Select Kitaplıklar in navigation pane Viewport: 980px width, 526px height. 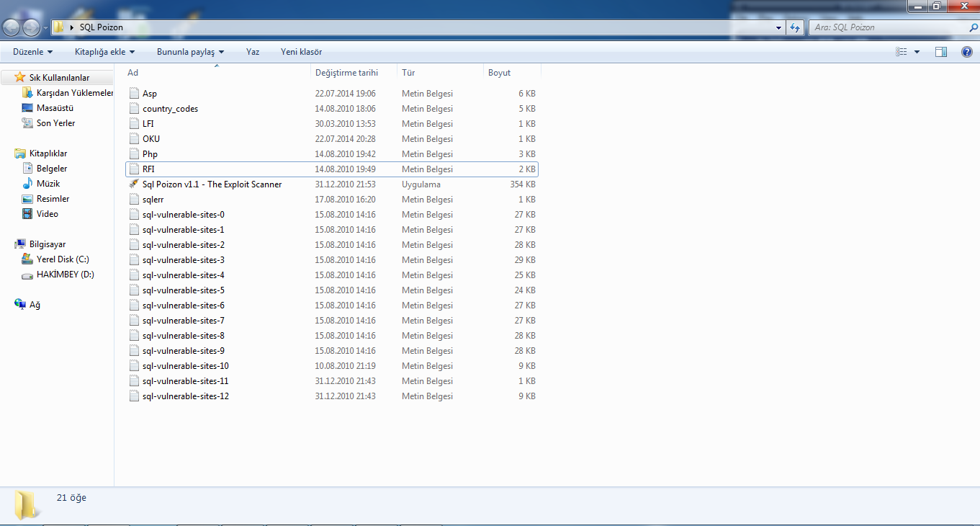(48, 153)
